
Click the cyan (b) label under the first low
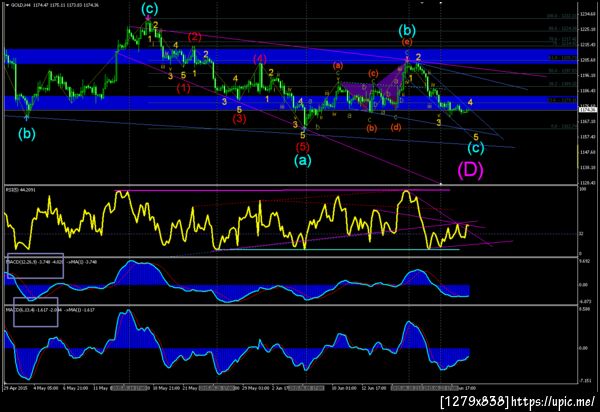click(x=27, y=134)
